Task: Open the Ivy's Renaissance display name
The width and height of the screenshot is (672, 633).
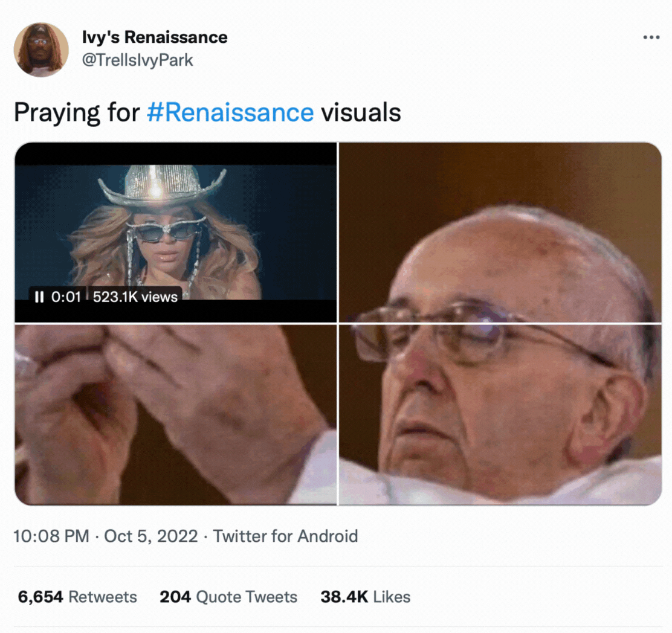Action: (155, 37)
